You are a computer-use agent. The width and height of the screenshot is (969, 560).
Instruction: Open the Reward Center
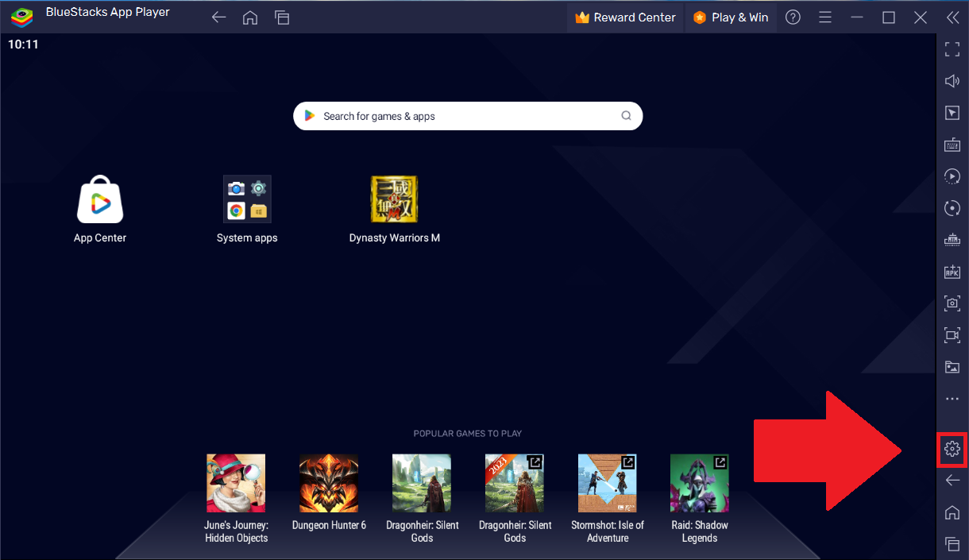point(625,17)
